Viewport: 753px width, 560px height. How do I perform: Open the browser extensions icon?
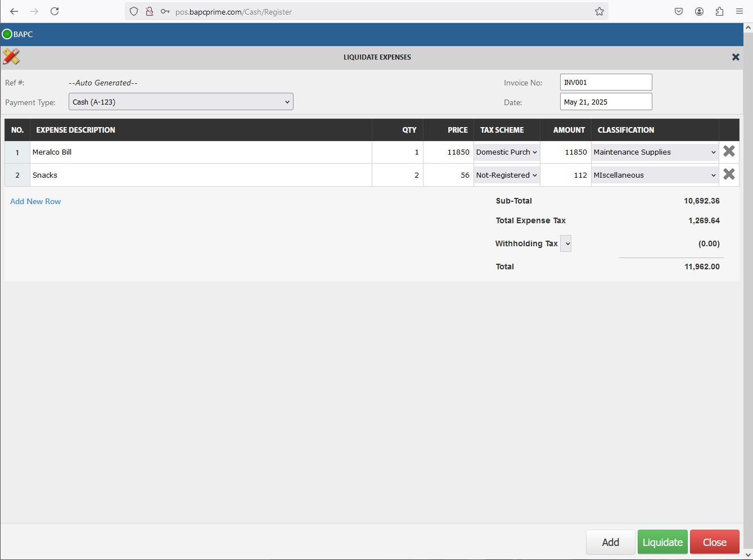719,11
